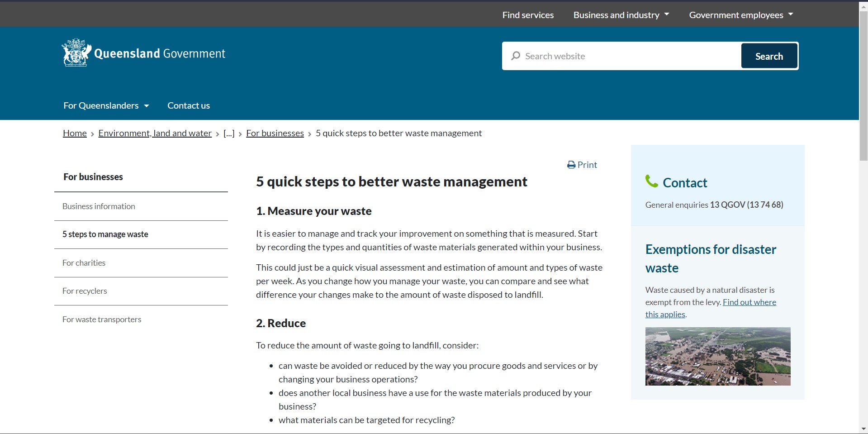Open Environment, land and water breadcrumb

(x=155, y=133)
